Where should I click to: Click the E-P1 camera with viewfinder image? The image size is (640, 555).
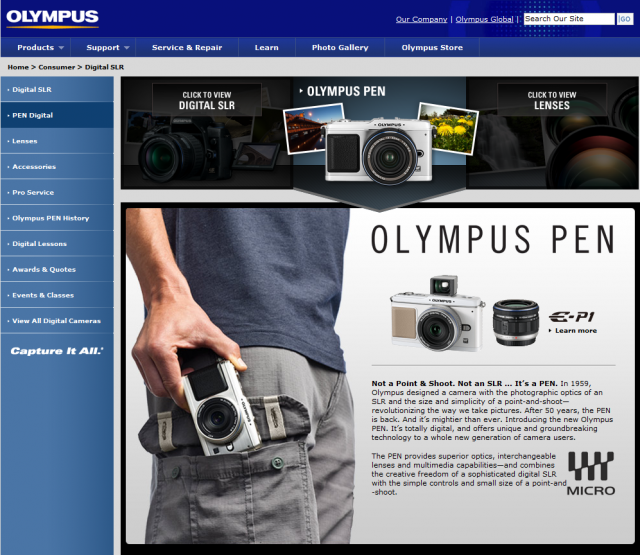[x=437, y=313]
